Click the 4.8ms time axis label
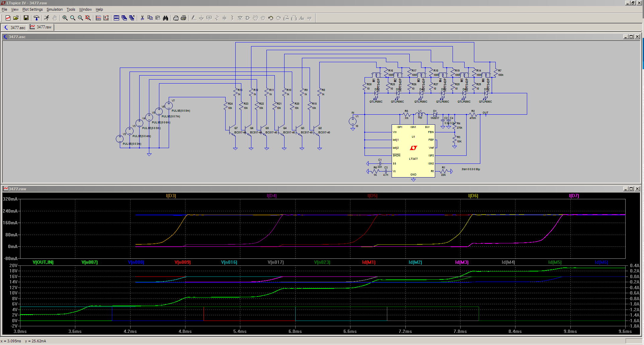 coord(185,331)
